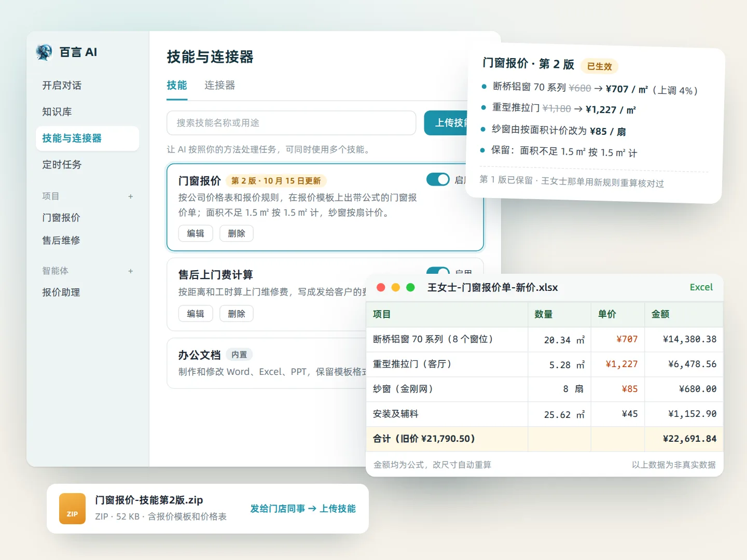This screenshot has height=560, width=747.
Task: Click the 王女士-门窗报价单-新价.xlsx title
Action: 493,288
